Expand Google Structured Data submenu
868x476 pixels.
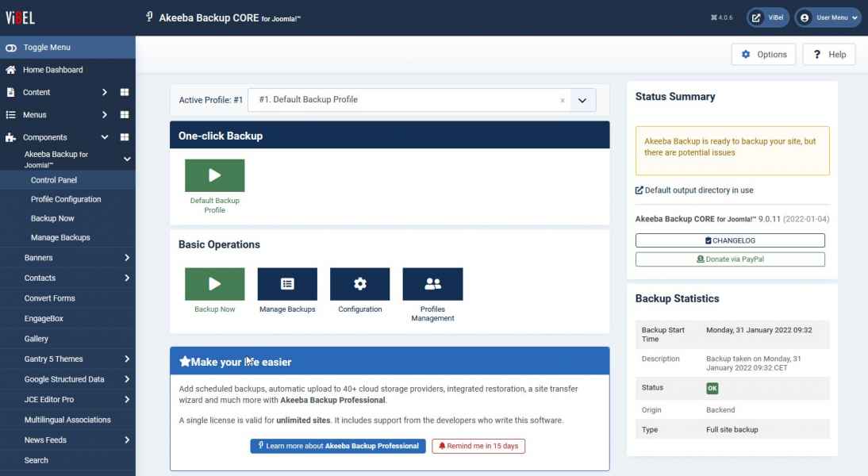[x=127, y=379]
